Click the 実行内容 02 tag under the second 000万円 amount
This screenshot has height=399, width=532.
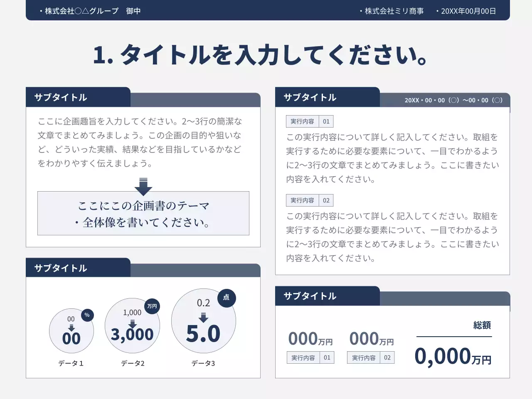pos(371,358)
